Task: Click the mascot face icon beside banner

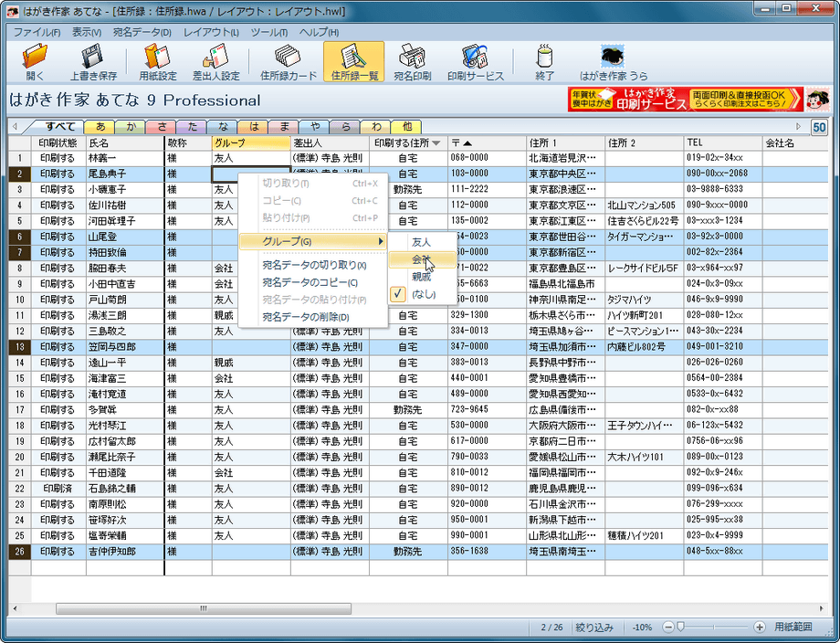Action: (817, 100)
